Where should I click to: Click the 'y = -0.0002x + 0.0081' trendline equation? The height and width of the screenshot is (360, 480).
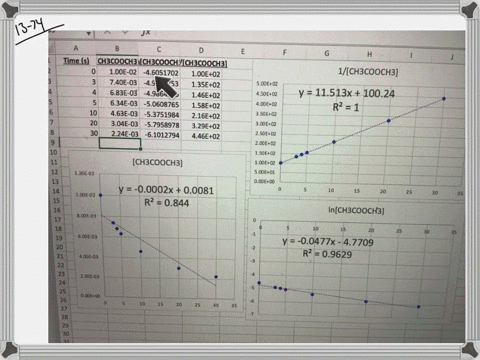click(x=166, y=190)
